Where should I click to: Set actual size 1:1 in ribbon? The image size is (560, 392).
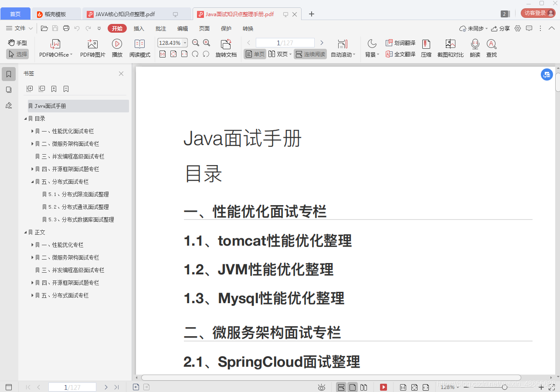point(163,54)
